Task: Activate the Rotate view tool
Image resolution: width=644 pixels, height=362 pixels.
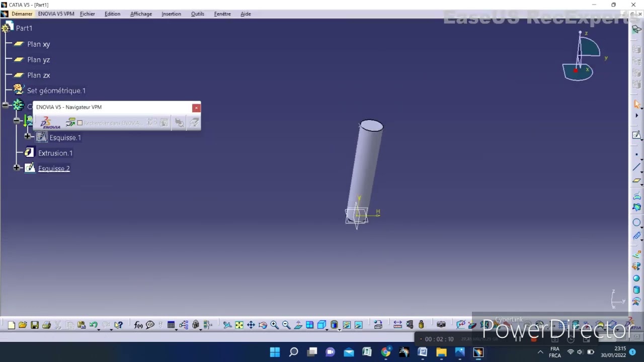Action: [x=263, y=325]
